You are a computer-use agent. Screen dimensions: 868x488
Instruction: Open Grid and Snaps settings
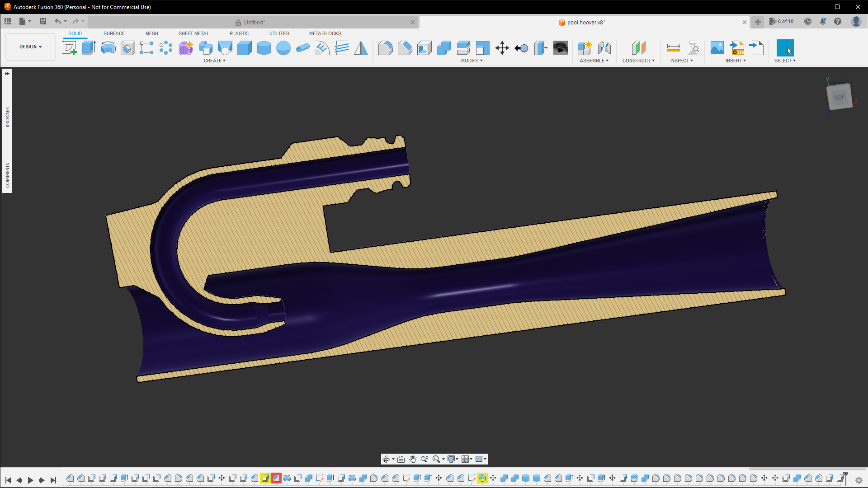pyautogui.click(x=467, y=459)
